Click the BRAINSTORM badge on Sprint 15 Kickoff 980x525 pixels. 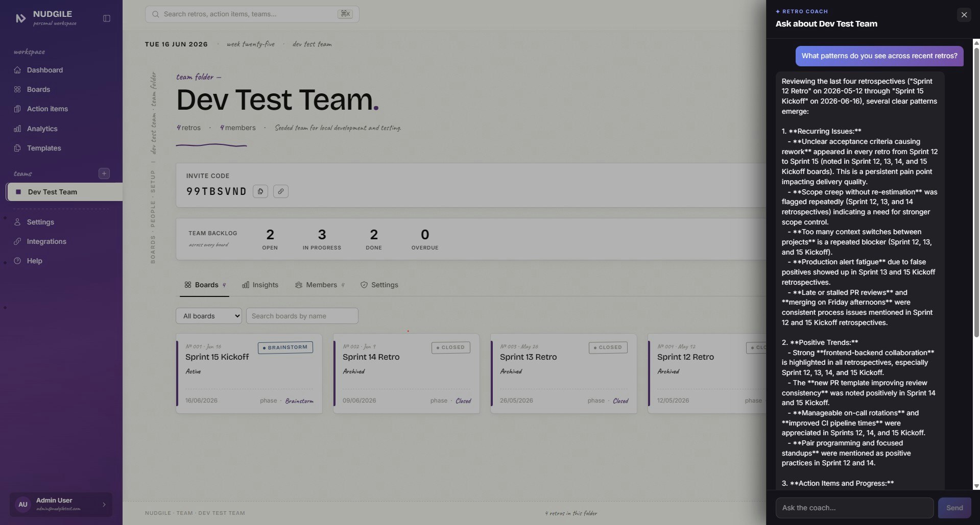click(285, 347)
